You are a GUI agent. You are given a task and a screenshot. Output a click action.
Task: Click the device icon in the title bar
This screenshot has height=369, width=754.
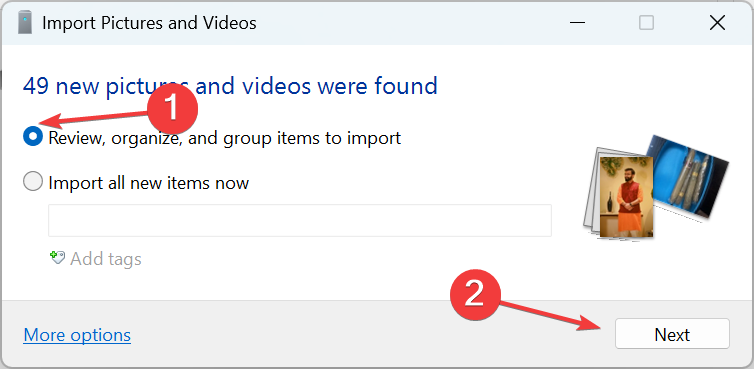(x=25, y=23)
